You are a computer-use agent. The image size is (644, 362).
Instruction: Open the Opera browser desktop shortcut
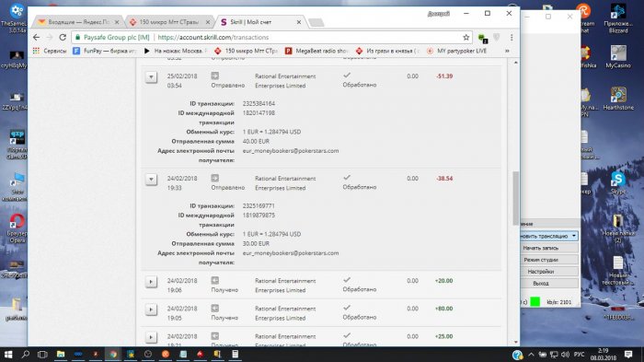[x=17, y=228]
